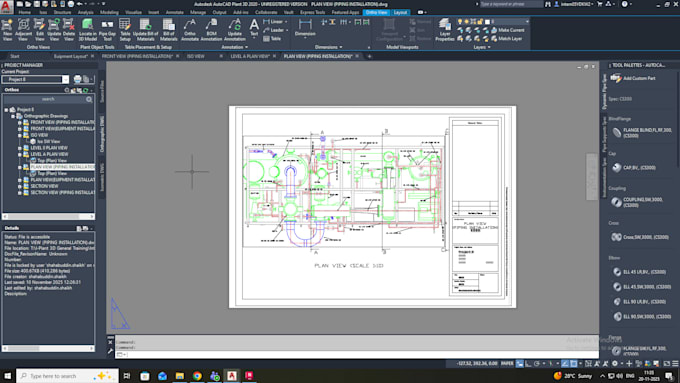Open Table Setup
The image size is (680, 383).
point(125,30)
